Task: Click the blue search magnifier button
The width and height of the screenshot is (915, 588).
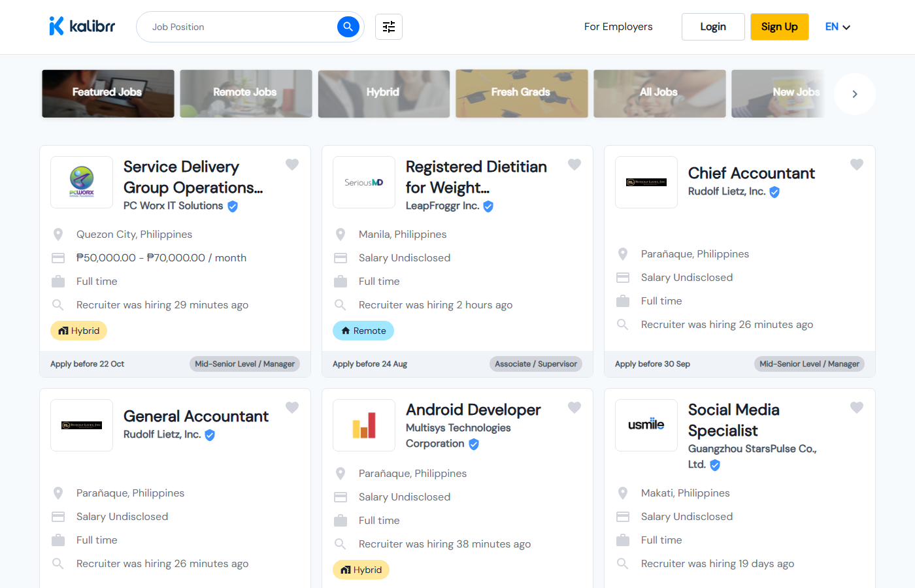Action: 348,27
